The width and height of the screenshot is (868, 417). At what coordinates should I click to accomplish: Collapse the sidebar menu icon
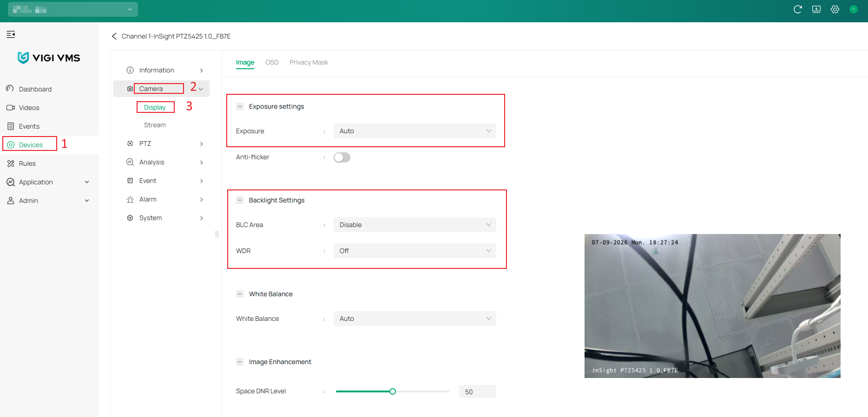tap(11, 34)
